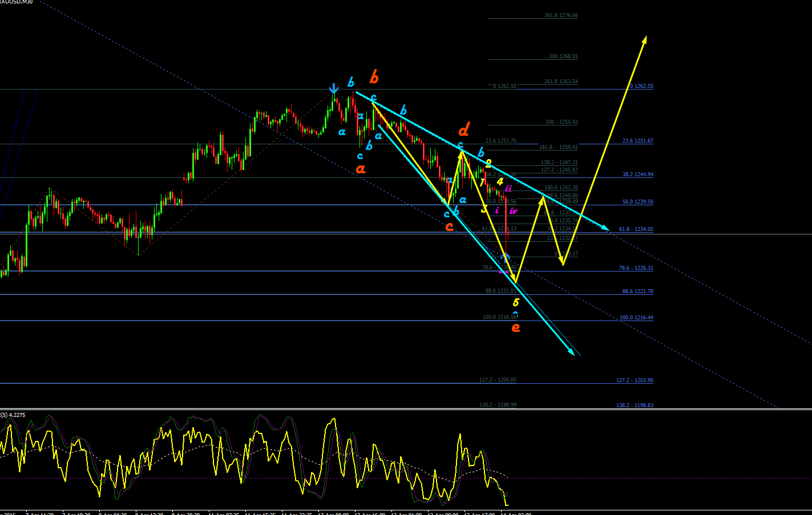Click the magenta wave label "ii"
The width and height of the screenshot is (812, 515).
[x=508, y=188]
